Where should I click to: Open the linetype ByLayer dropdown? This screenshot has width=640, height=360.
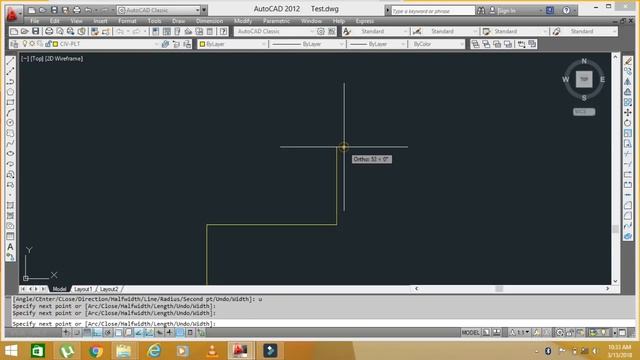(307, 44)
